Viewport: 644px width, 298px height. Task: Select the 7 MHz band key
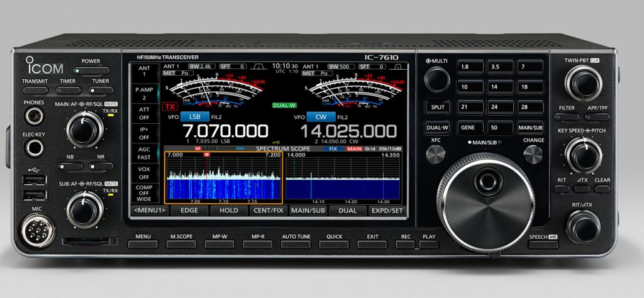(x=530, y=67)
